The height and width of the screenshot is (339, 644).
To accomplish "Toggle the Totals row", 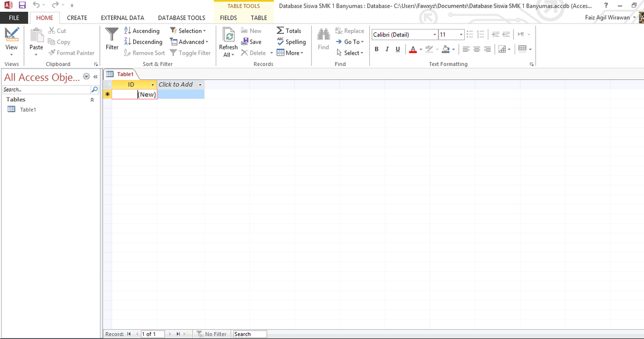I will pyautogui.click(x=289, y=31).
